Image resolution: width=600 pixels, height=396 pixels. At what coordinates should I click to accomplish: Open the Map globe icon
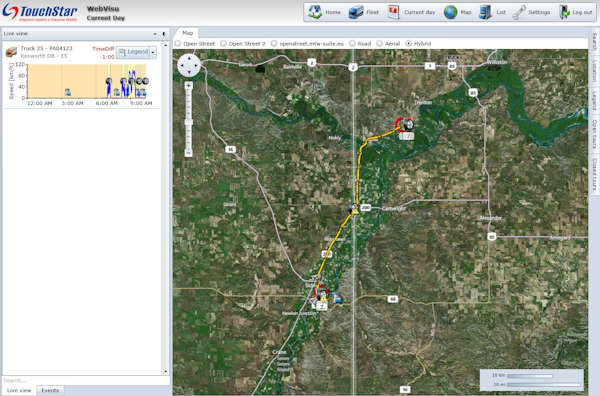450,12
